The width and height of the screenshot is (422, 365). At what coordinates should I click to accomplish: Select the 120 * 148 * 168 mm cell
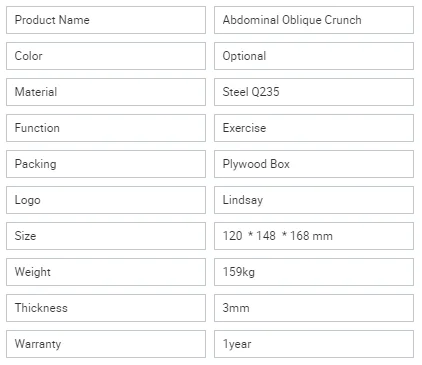pyautogui.click(x=314, y=236)
